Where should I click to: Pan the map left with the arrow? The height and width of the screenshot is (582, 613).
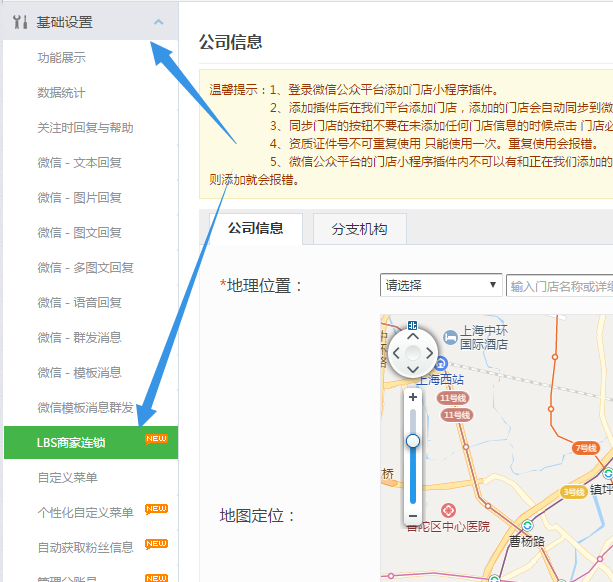click(x=396, y=353)
